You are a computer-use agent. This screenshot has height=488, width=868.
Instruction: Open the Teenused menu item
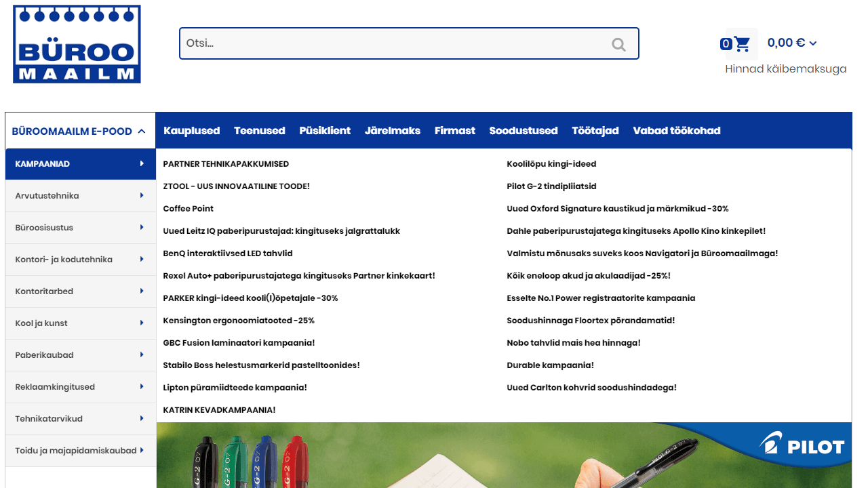pos(260,131)
